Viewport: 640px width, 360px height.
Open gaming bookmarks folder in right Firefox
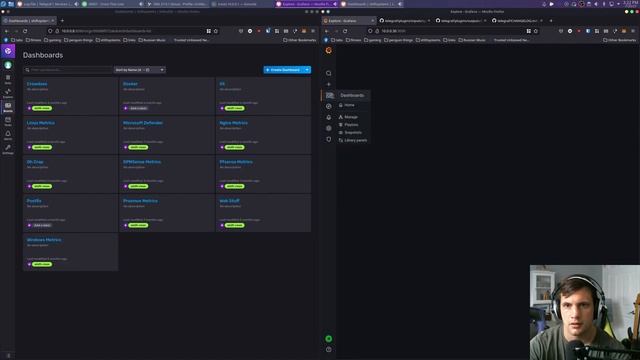click(x=373, y=40)
